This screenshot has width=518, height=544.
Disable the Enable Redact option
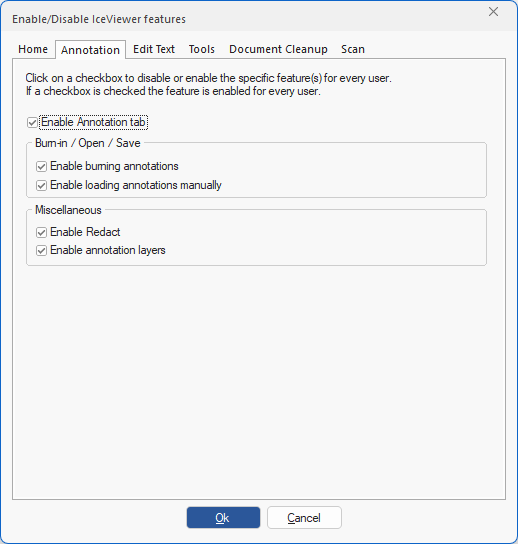[41, 232]
